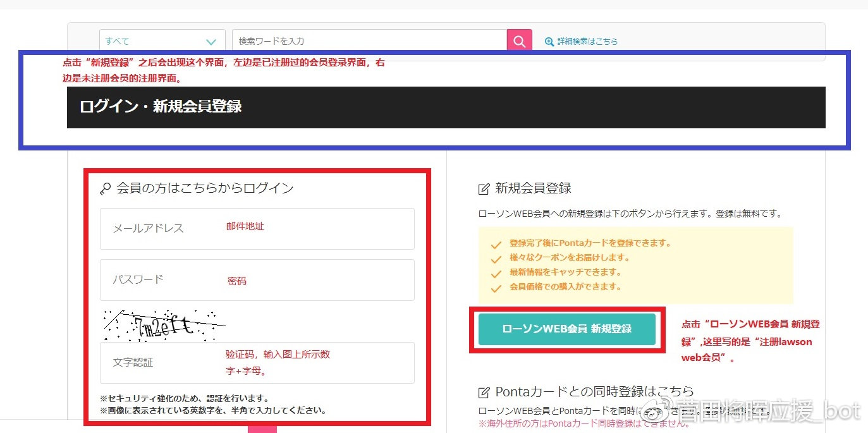Click the 様々なクーポンをお届けします benefit line
This screenshot has width=868, height=433.
[569, 257]
